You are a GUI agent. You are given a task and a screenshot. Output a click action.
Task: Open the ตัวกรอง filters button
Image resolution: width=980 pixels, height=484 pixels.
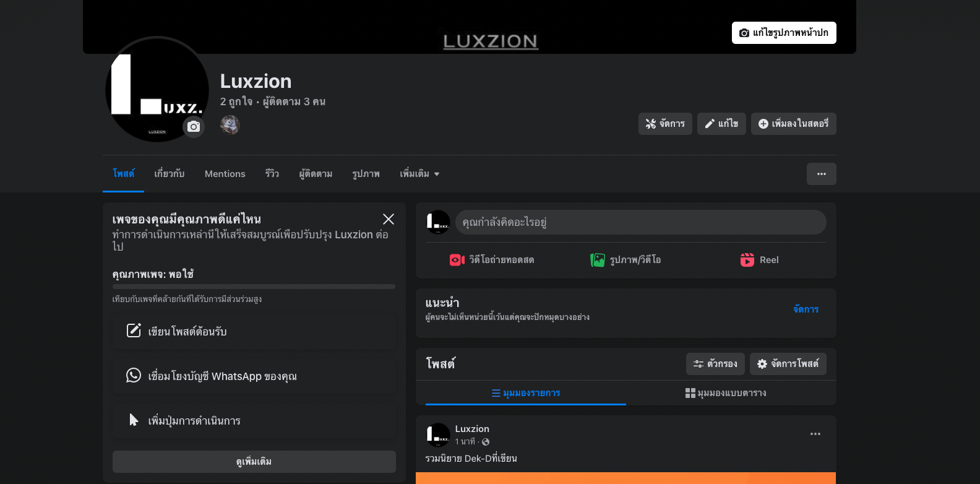[x=715, y=364]
